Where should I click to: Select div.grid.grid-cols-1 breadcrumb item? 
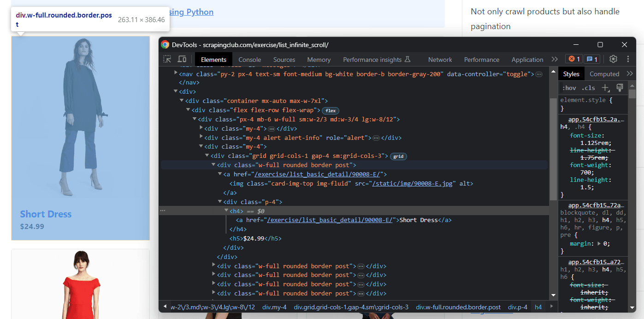(351, 307)
